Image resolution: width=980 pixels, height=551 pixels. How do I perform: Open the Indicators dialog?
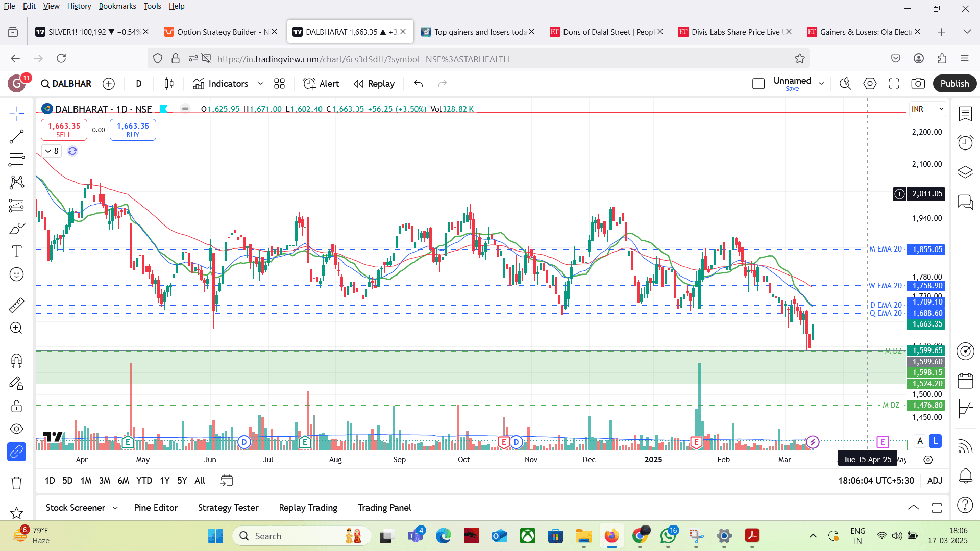(x=221, y=84)
